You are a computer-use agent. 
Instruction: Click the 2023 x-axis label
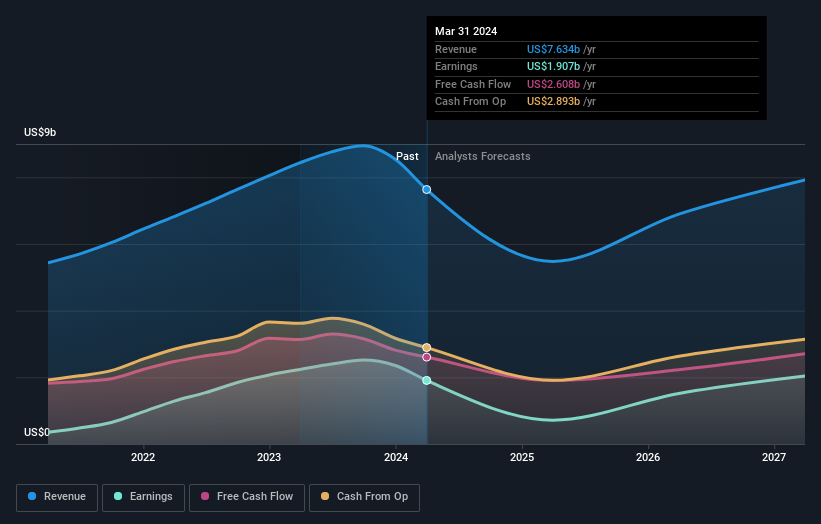click(269, 457)
